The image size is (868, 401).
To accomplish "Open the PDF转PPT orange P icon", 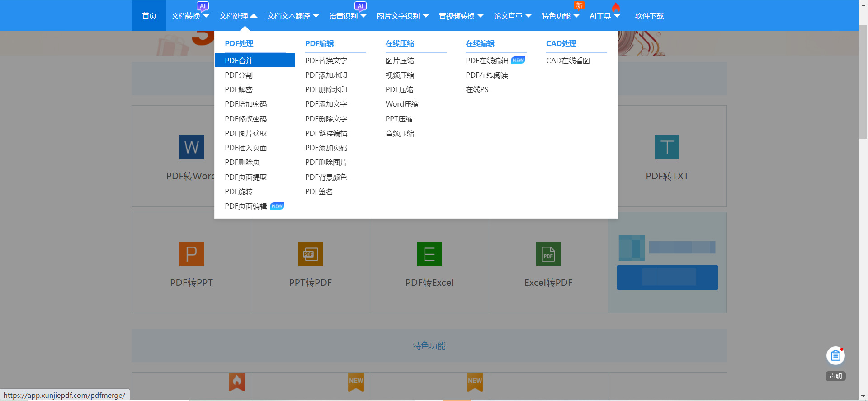I will pos(191,254).
